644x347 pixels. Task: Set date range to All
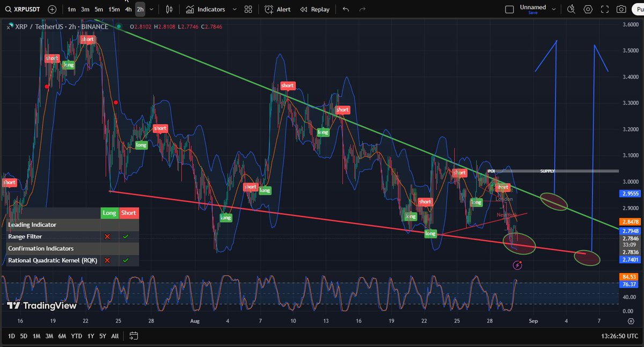(x=115, y=336)
